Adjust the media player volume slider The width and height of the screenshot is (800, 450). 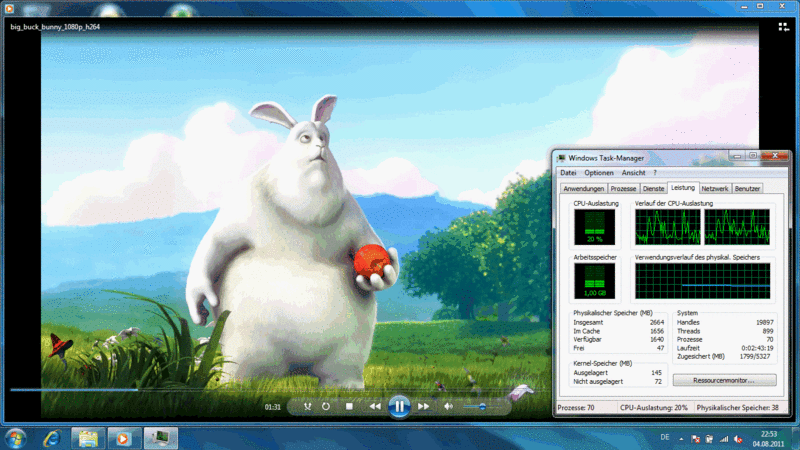click(x=482, y=407)
